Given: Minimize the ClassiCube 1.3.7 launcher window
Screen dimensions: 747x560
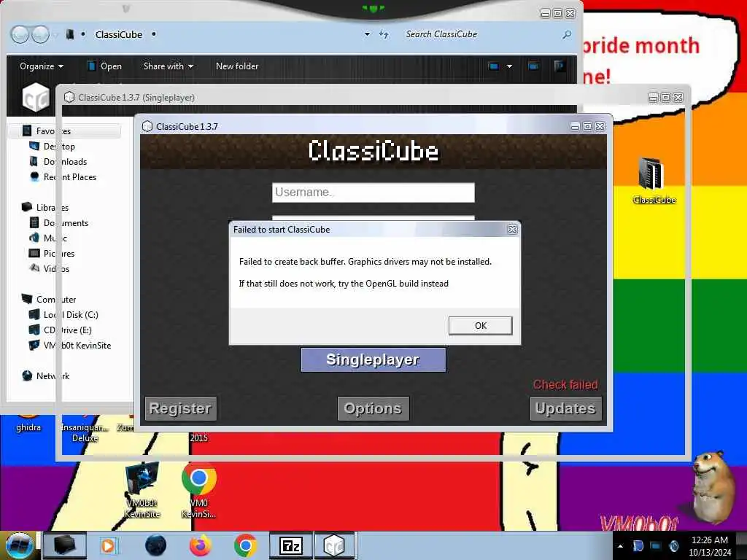Looking at the screenshot, I should click(575, 127).
